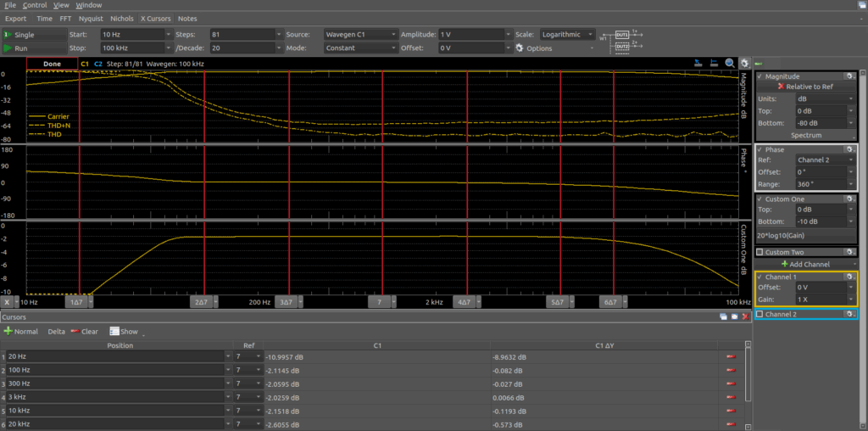This screenshot has height=431, width=868.
Task: Click the Add Channel button
Action: (x=805, y=265)
